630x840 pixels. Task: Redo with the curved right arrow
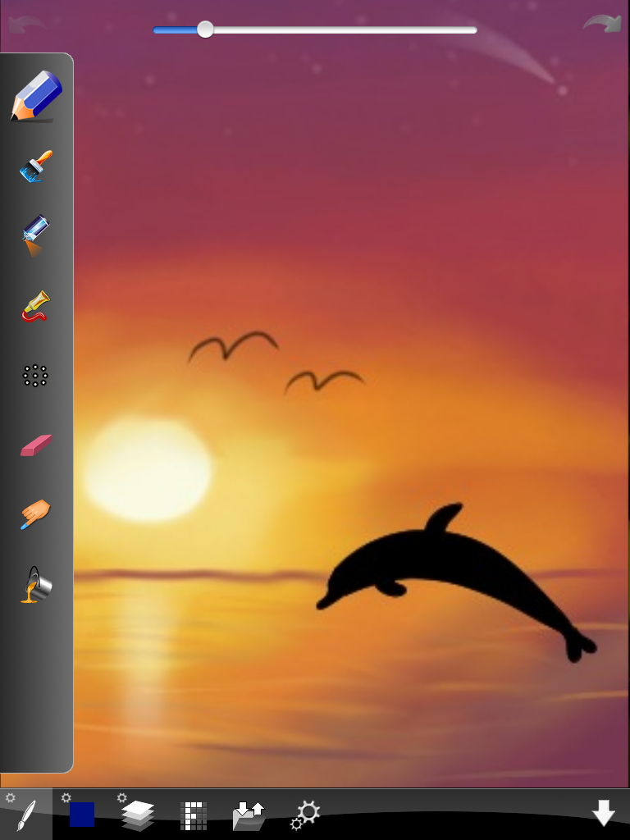click(x=602, y=24)
